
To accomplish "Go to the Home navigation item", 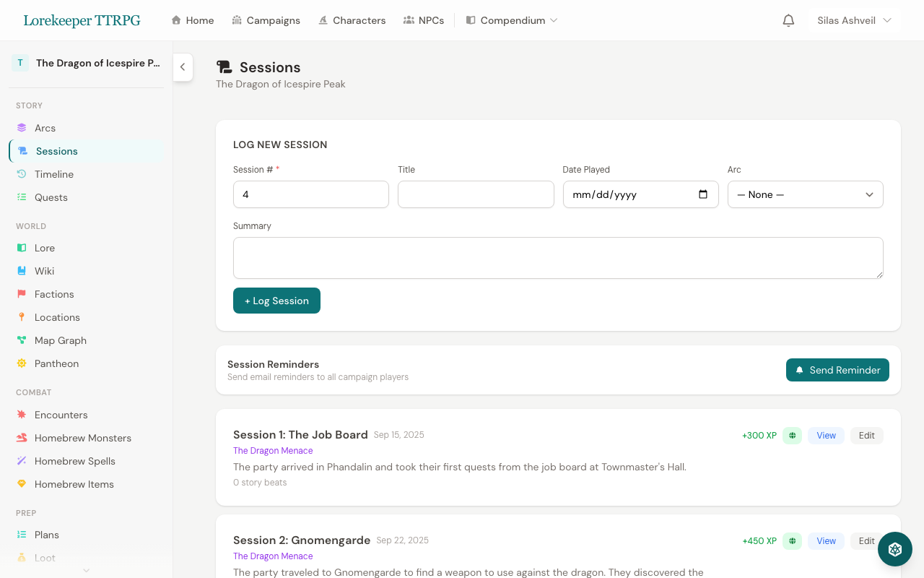I will pyautogui.click(x=192, y=20).
